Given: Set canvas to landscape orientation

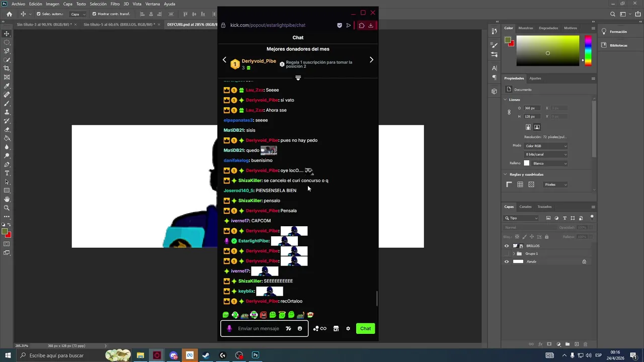Looking at the screenshot, I should pos(537,127).
